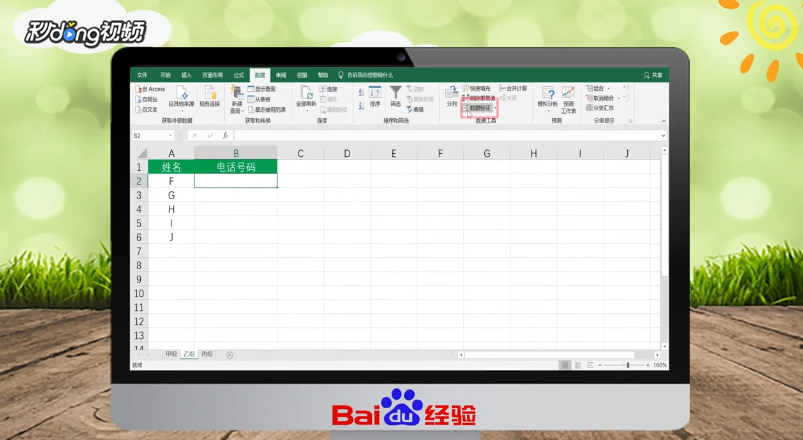Click the 160% zoom level
This screenshot has width=803, height=440.
(x=660, y=365)
